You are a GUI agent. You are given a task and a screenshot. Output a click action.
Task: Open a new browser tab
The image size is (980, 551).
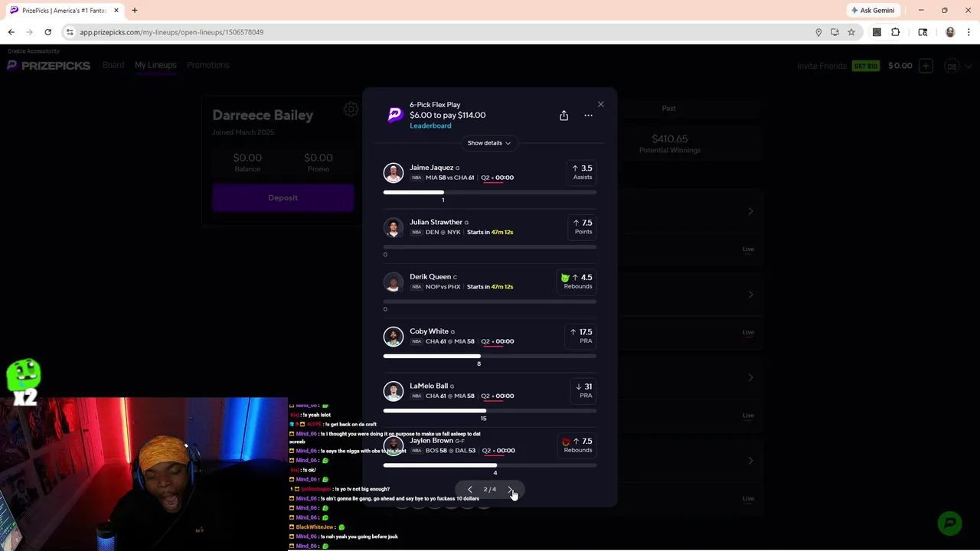click(134, 11)
